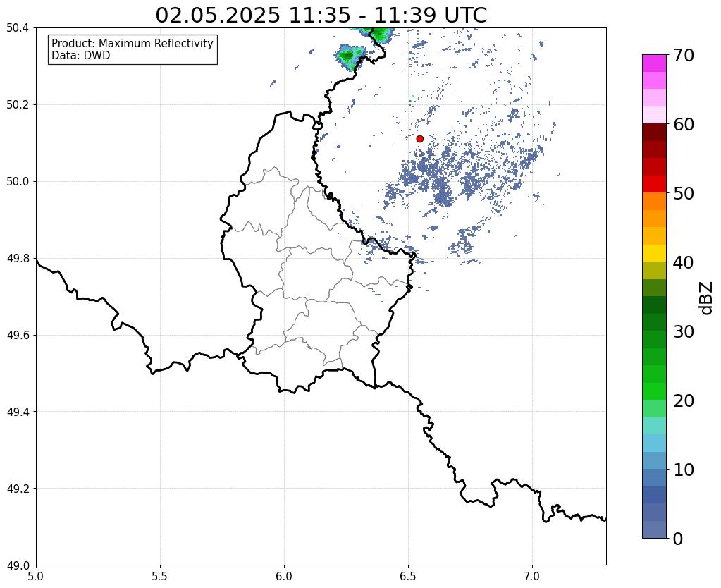The image size is (721, 588).
Task: Click the colorbar tick label 30
Action: (x=684, y=331)
